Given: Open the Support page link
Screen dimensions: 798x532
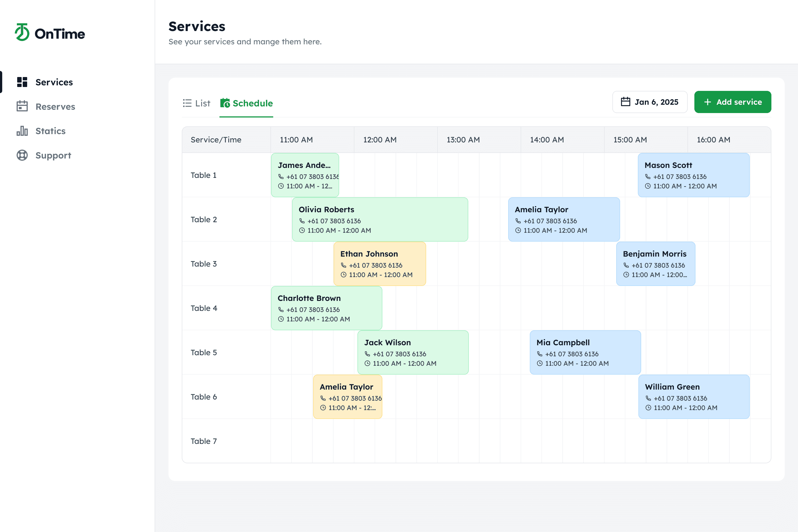Looking at the screenshot, I should [53, 155].
